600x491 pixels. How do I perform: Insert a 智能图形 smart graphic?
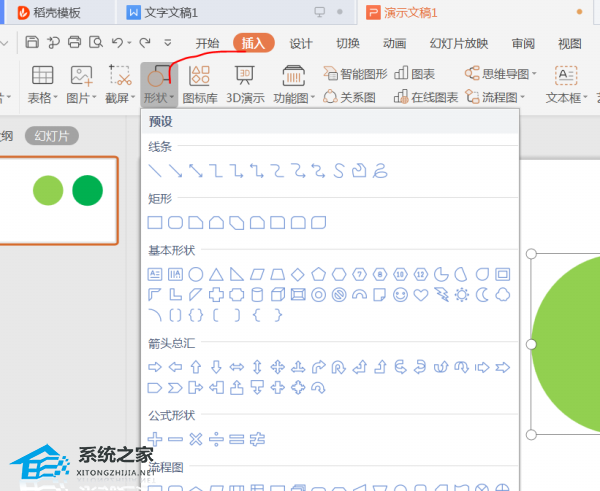click(355, 73)
